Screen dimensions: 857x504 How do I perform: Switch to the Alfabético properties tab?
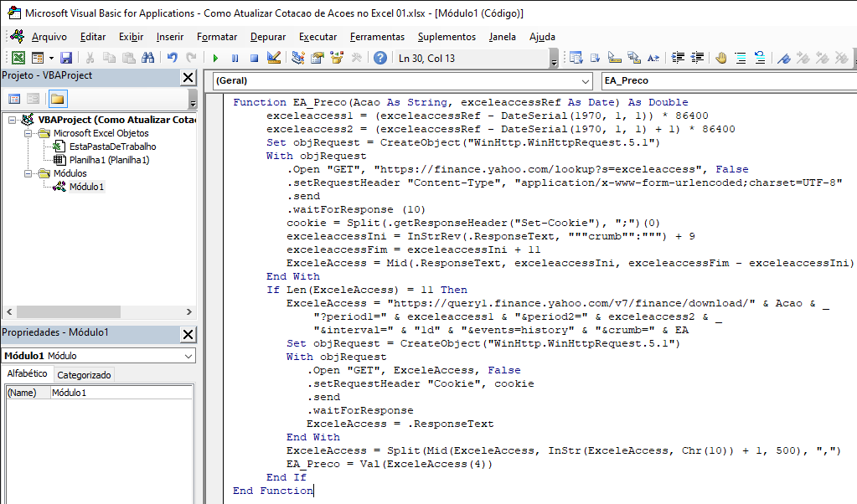27,373
